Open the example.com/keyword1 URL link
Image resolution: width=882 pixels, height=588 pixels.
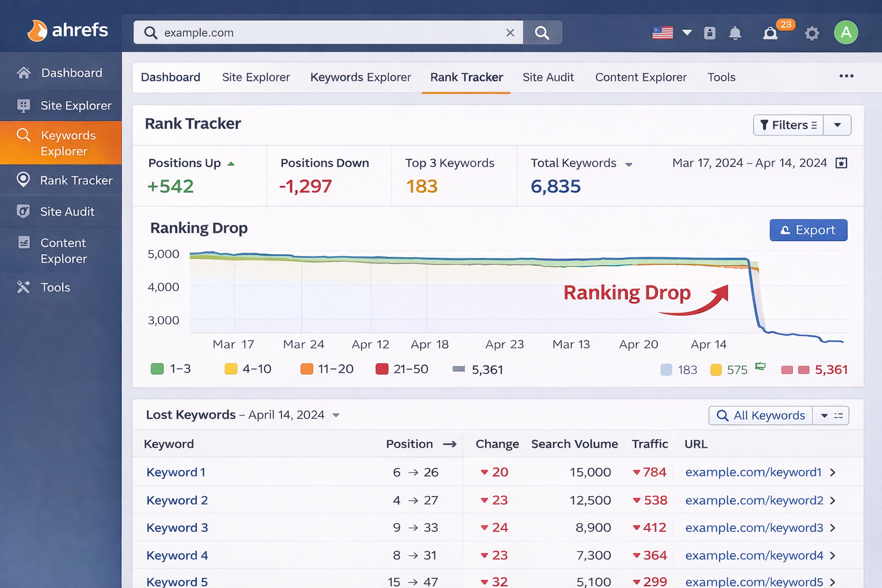point(753,472)
